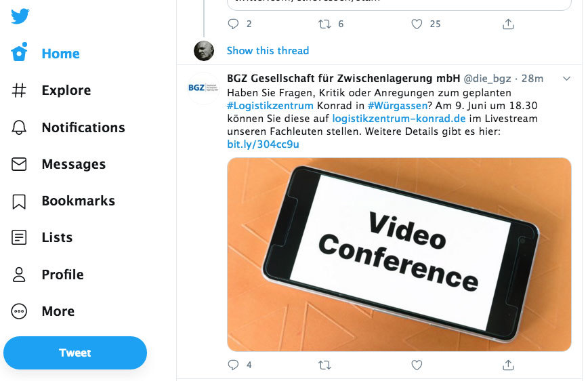Expand the BGZ tweet options chevron

(566, 79)
